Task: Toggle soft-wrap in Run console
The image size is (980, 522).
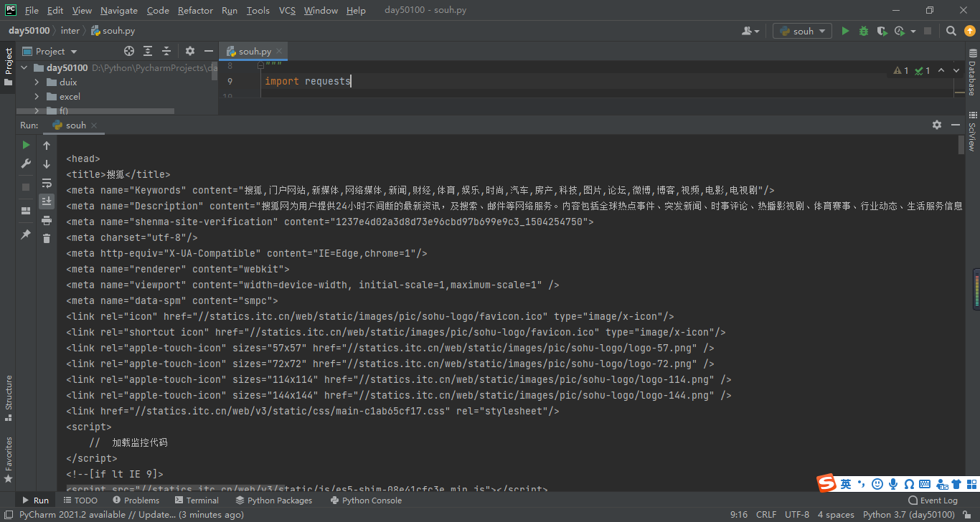Action: click(x=47, y=183)
